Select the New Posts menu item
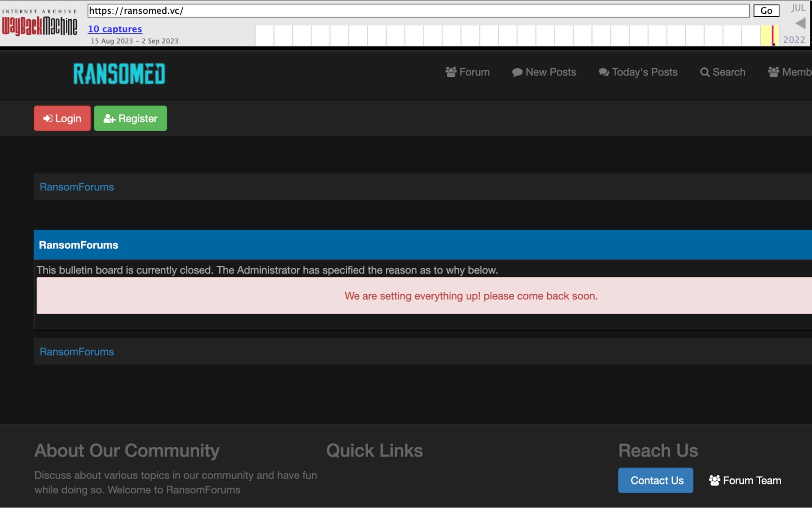Viewport: 812px width, 508px height. [543, 72]
